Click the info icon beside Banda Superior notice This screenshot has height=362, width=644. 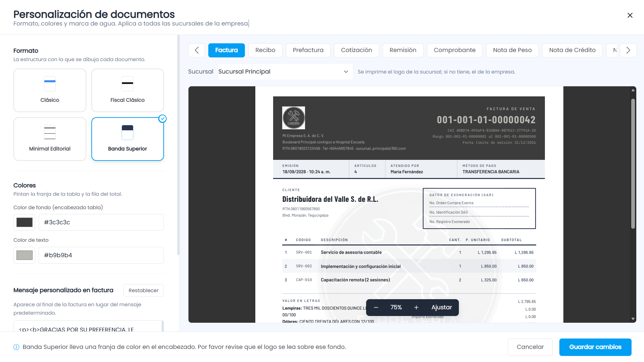coord(16,347)
